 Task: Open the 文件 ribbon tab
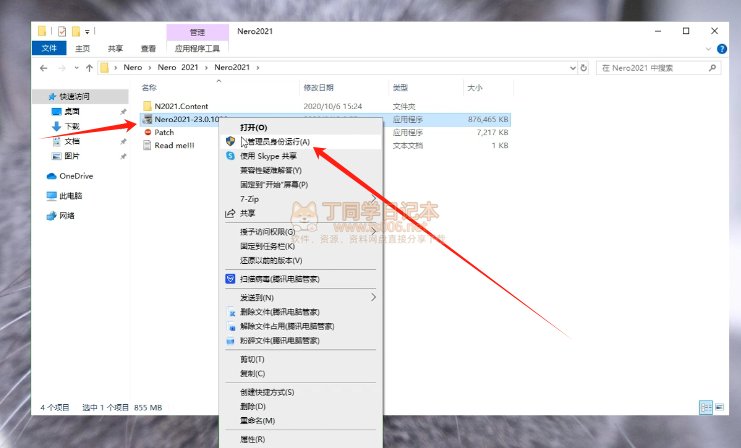click(49, 48)
